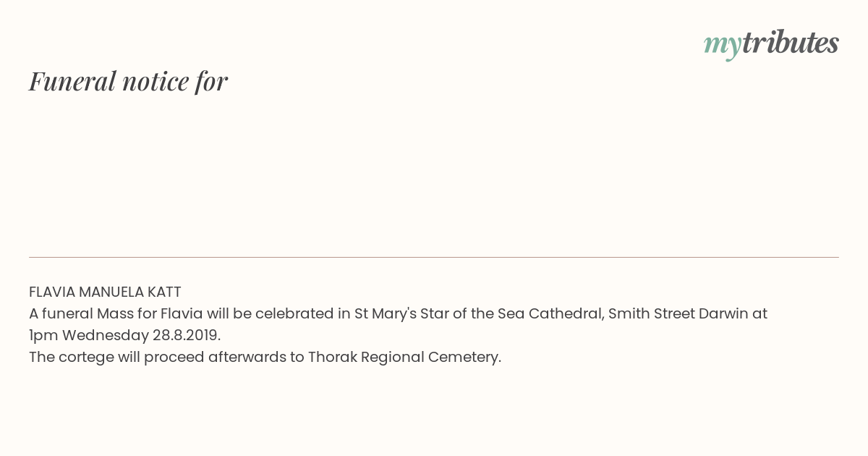
Task: Click "Thorak Regional Cemetery" text
Action: 404,358
